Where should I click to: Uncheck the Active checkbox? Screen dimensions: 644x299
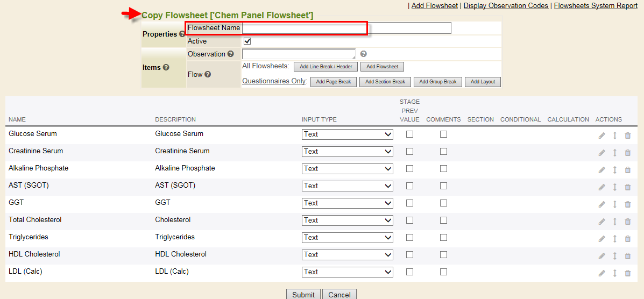point(247,41)
